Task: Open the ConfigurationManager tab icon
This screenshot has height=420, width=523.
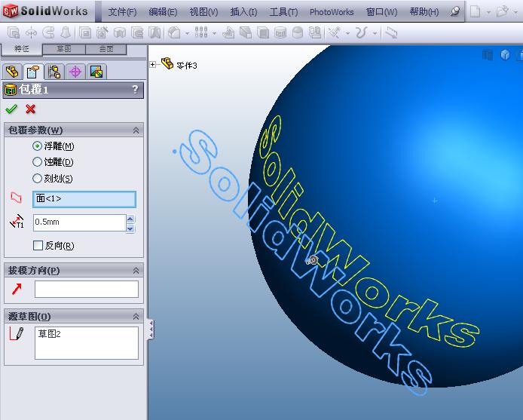Action: click(x=54, y=72)
